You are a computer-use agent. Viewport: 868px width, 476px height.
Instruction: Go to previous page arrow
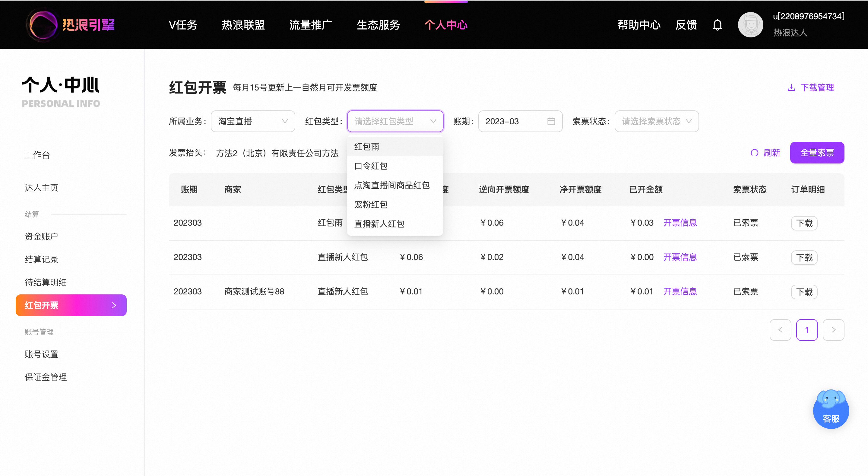click(x=780, y=330)
